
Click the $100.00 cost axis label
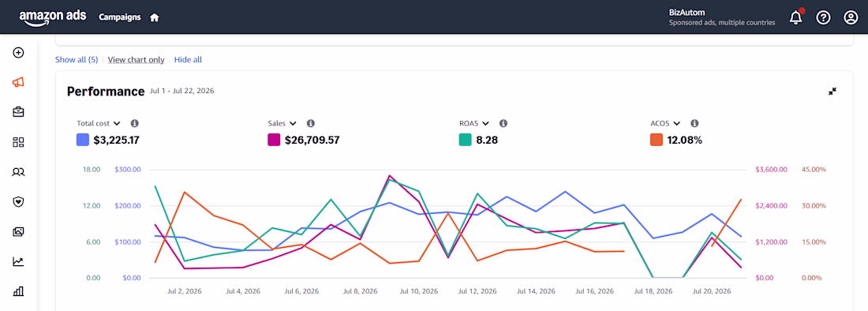tap(127, 242)
